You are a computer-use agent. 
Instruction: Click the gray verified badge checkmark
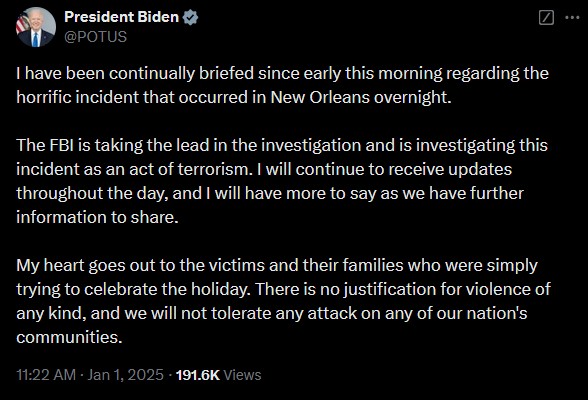coord(190,17)
